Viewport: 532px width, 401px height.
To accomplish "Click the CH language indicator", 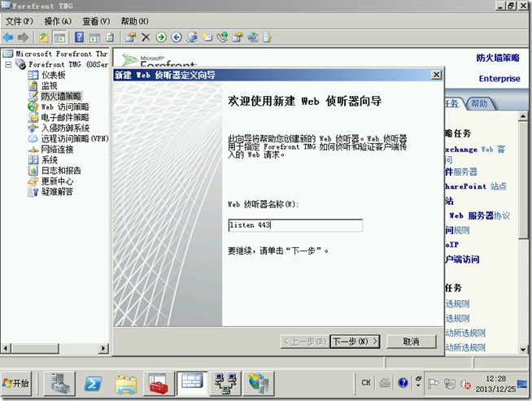I will [x=366, y=382].
